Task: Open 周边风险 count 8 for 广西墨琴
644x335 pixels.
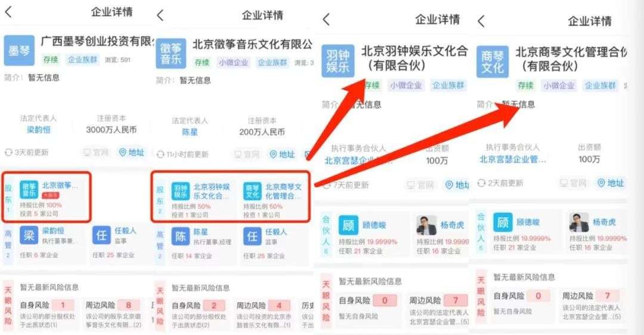Action: [x=128, y=305]
